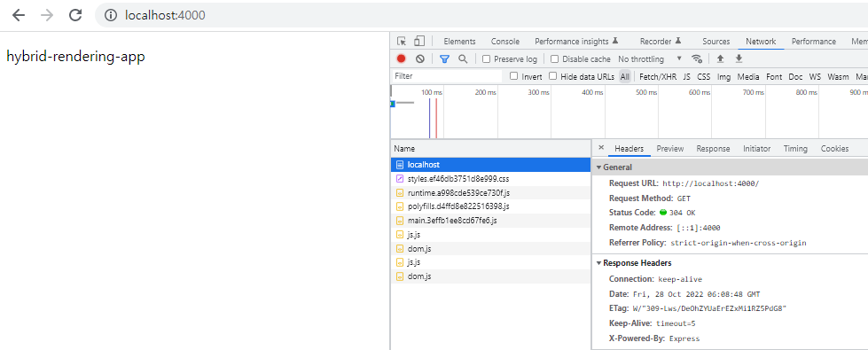The height and width of the screenshot is (350, 868).
Task: Toggle the device toolbar icon
Action: (419, 41)
